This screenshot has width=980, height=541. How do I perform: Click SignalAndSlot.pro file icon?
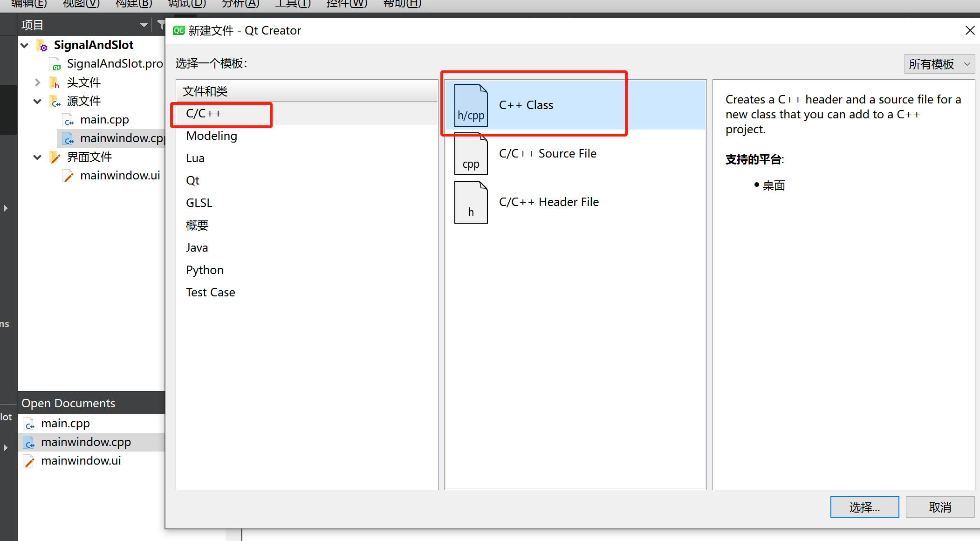tap(55, 64)
